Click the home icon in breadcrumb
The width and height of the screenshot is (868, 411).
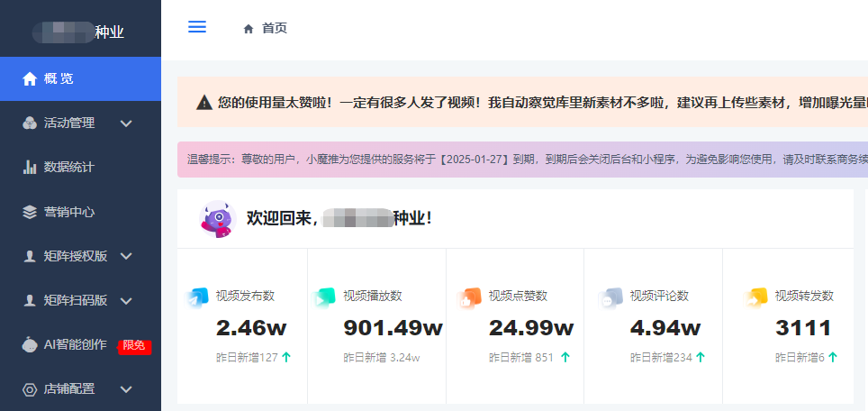pos(249,29)
